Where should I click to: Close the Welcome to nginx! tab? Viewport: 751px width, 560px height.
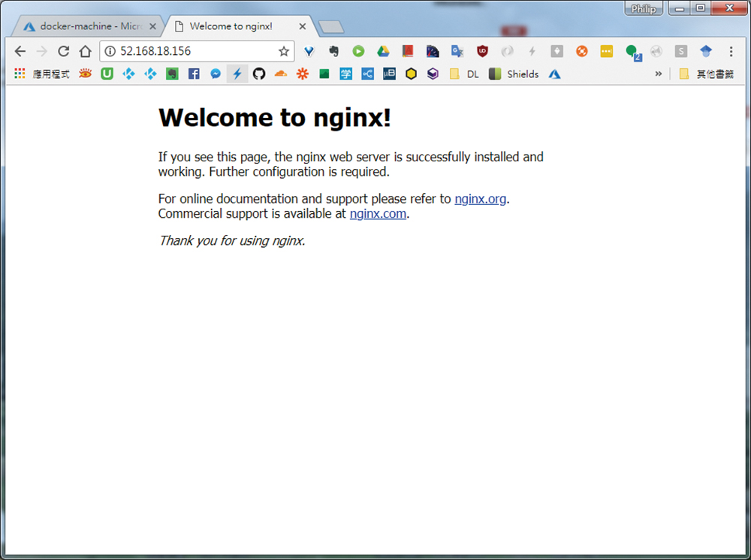(x=302, y=26)
